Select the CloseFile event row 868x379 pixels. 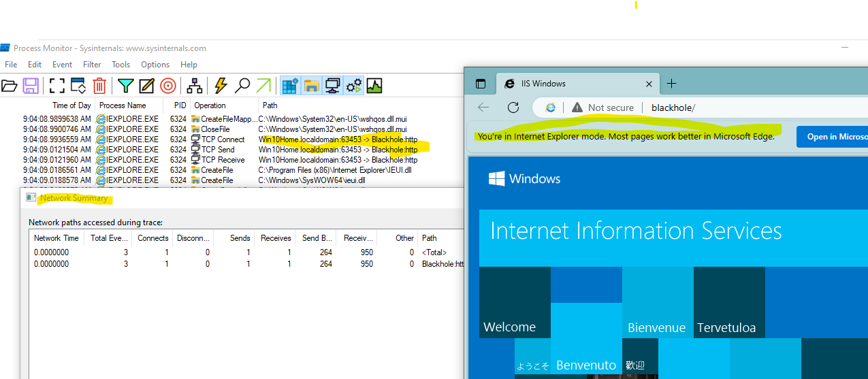pyautogui.click(x=231, y=129)
